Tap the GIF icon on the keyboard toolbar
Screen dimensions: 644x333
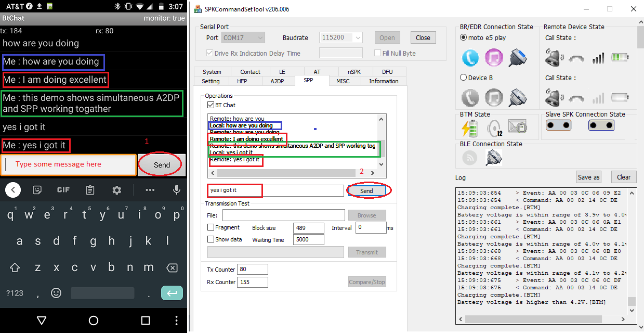pyautogui.click(x=63, y=190)
